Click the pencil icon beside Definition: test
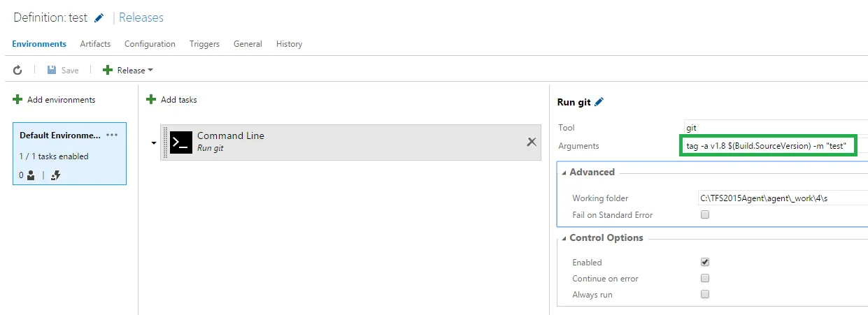868x315 pixels. (99, 18)
